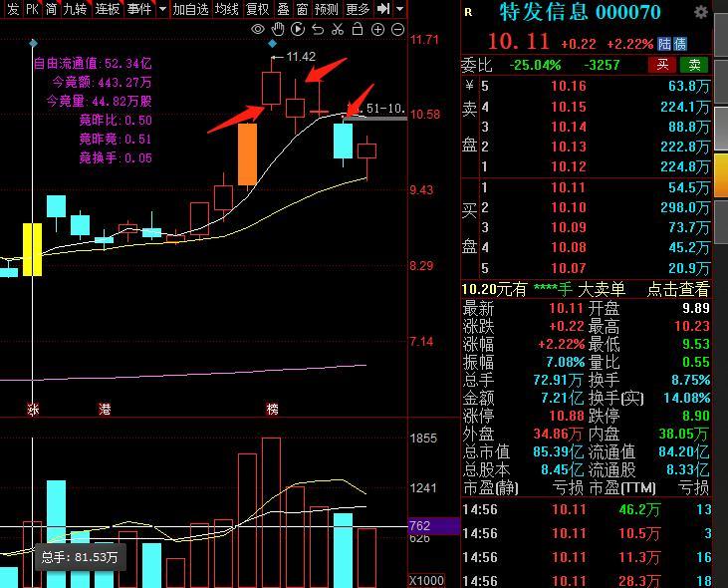The width and height of the screenshot is (728, 588).
Task: Open the 均线 moving average option
Action: click(x=227, y=8)
